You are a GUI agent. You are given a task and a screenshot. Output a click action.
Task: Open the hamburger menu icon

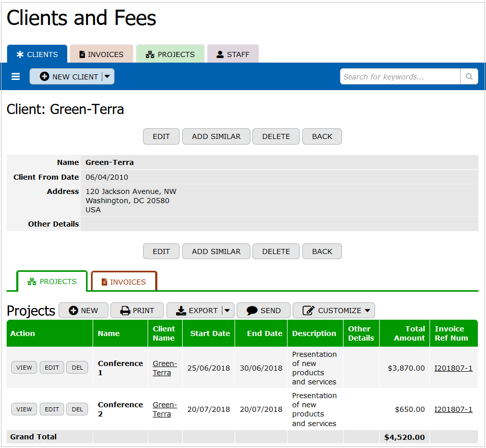coord(16,76)
